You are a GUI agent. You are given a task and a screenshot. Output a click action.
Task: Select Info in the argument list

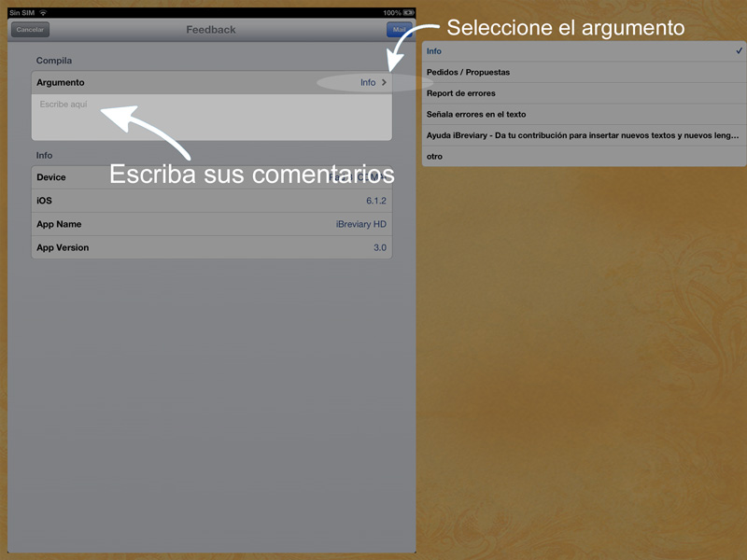(560, 51)
